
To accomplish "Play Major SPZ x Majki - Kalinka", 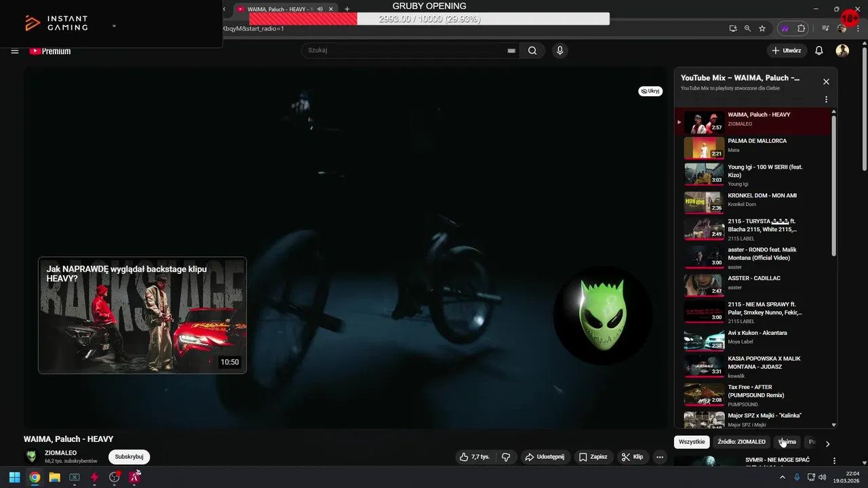I will pyautogui.click(x=753, y=420).
